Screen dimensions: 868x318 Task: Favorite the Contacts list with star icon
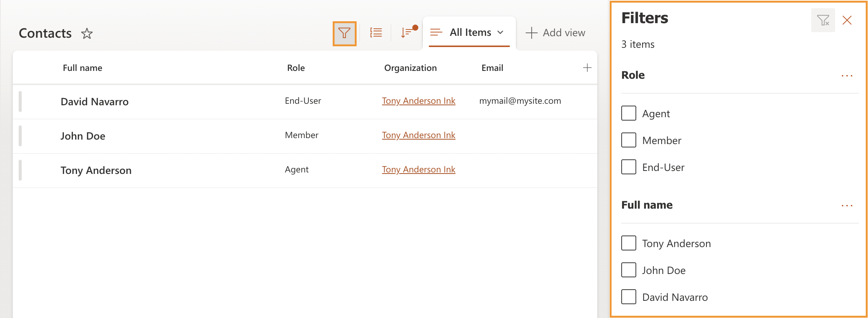pos(87,34)
